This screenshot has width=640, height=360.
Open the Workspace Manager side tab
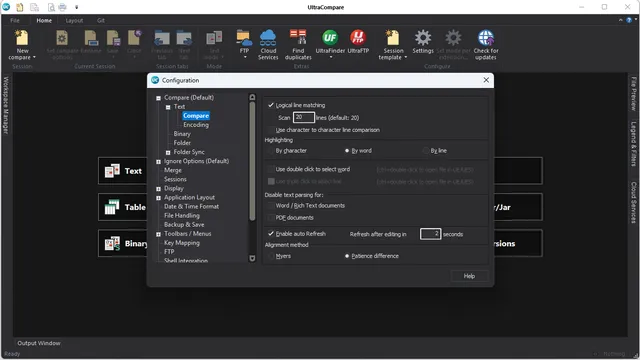pyautogui.click(x=6, y=105)
